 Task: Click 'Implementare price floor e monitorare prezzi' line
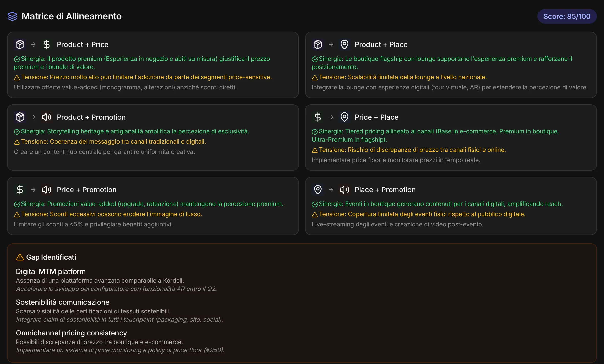396,160
